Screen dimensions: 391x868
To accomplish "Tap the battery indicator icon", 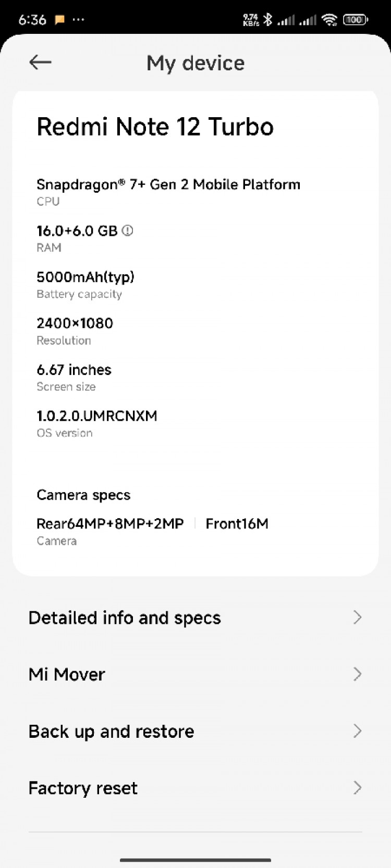I will click(356, 20).
